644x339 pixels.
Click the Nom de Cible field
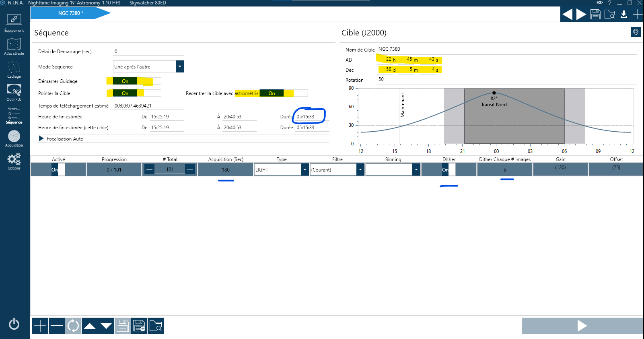[x=507, y=49]
